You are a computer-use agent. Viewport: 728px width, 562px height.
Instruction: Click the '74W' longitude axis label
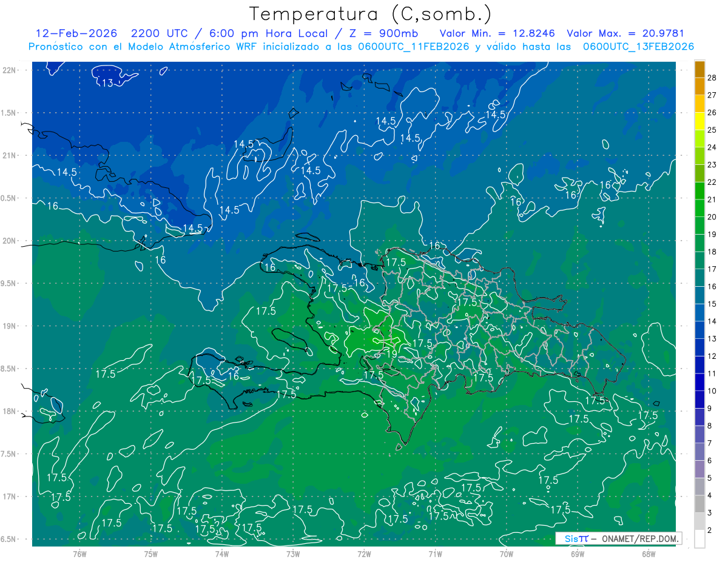pos(222,554)
